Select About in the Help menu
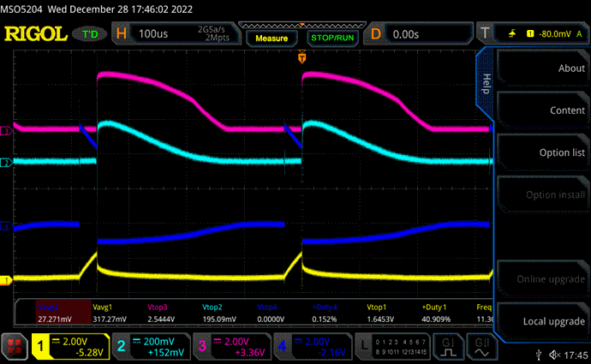The image size is (591, 364). point(544,69)
